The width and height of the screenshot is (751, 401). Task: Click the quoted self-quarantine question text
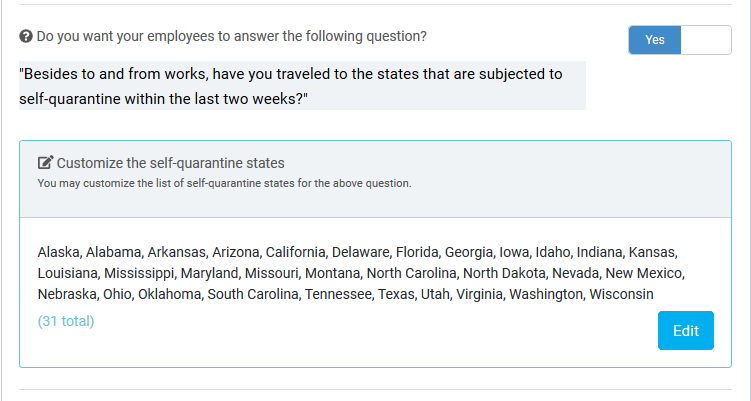(x=291, y=86)
